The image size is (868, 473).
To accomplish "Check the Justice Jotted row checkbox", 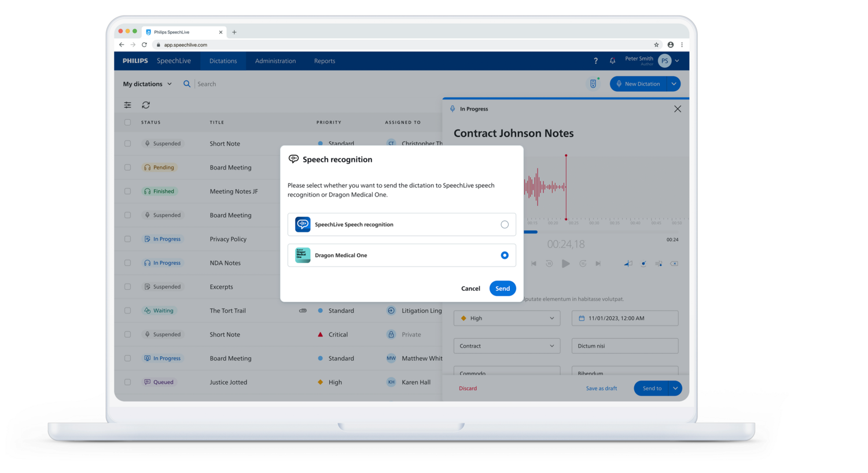I will tap(127, 382).
